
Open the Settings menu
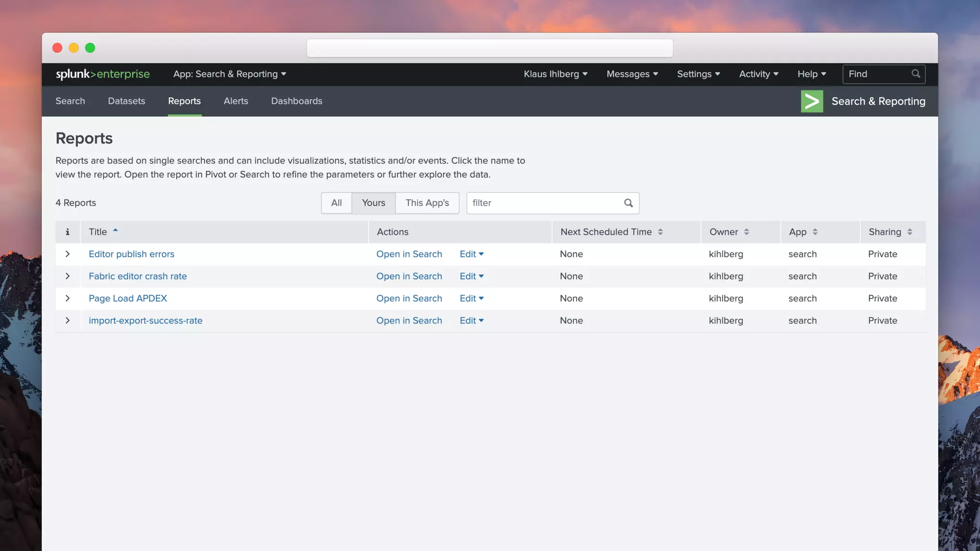pyautogui.click(x=698, y=74)
